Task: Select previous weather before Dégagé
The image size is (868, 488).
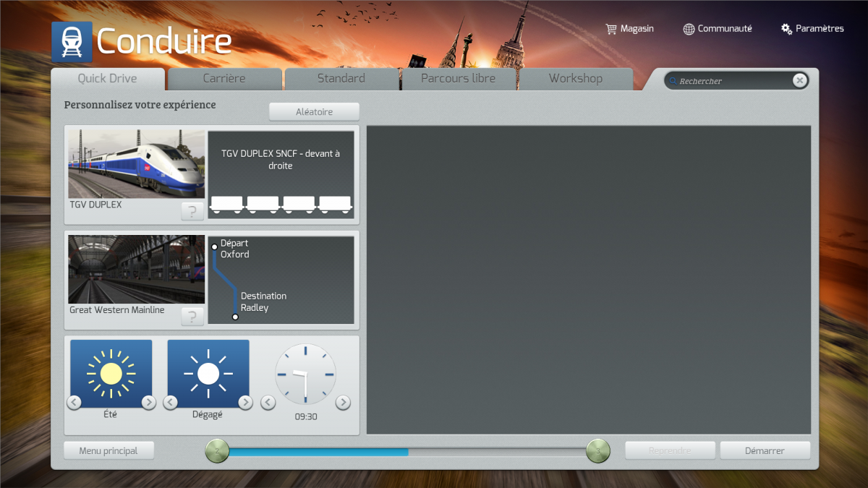Action: (171, 403)
